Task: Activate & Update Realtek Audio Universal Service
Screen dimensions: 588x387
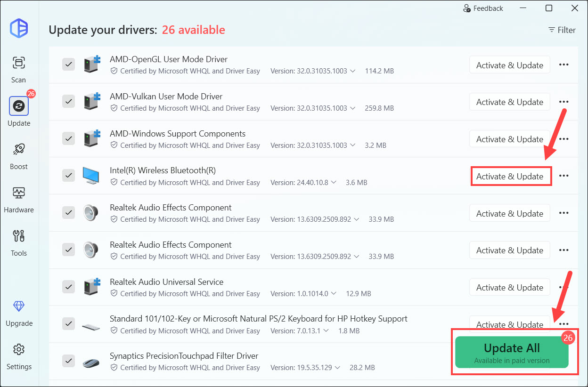Action: (x=510, y=287)
